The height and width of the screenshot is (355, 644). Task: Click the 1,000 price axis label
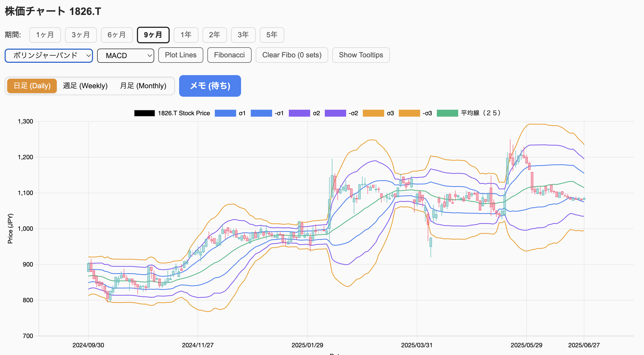click(x=25, y=229)
